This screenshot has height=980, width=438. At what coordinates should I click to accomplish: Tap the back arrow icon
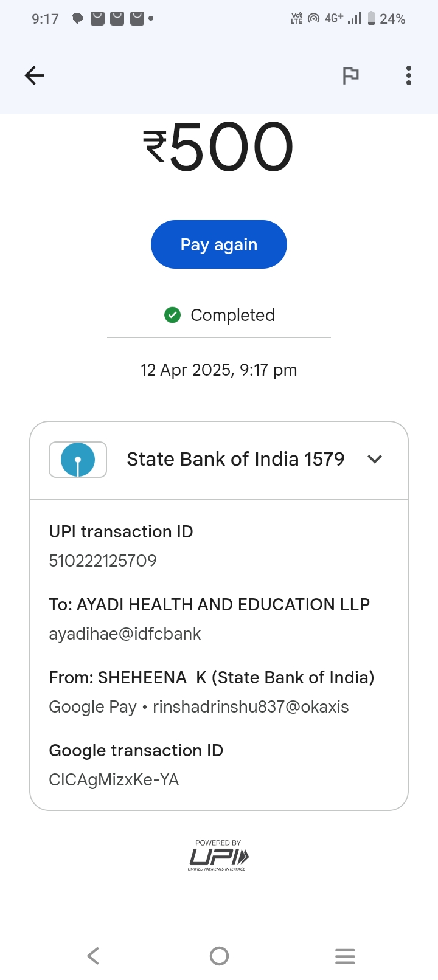34,75
